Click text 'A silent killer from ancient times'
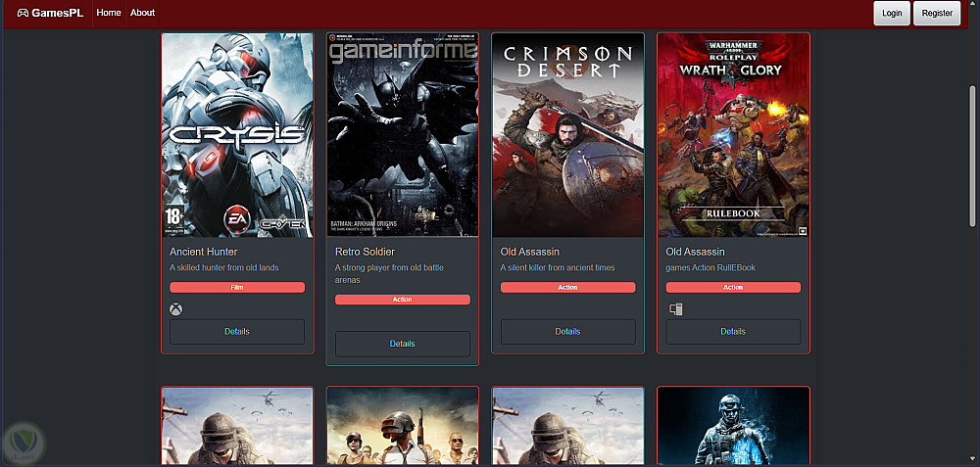The image size is (980, 467). [x=558, y=268]
